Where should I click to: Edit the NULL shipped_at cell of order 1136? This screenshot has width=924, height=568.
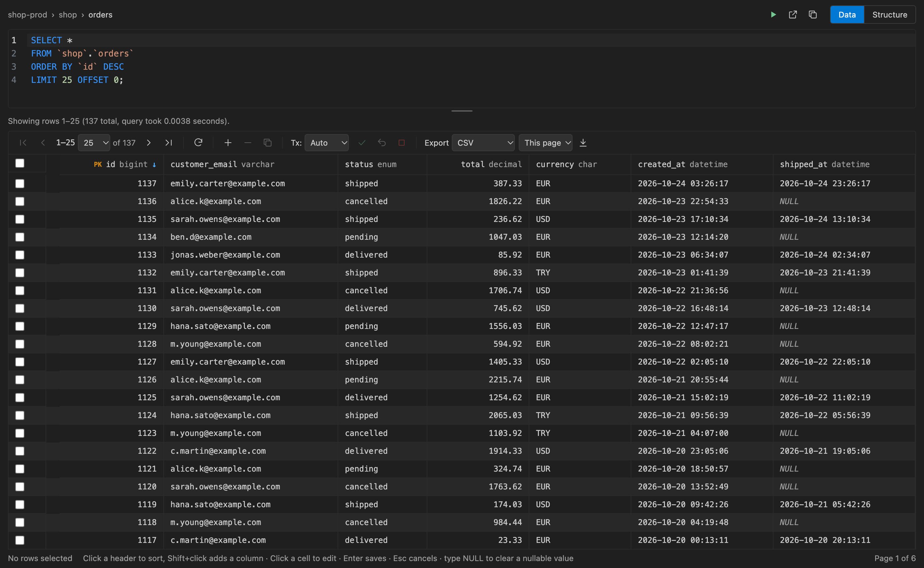844,201
